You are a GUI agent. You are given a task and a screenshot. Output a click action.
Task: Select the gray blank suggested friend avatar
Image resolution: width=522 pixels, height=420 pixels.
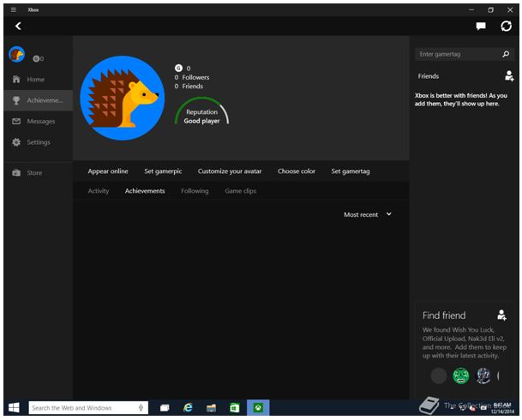click(439, 376)
